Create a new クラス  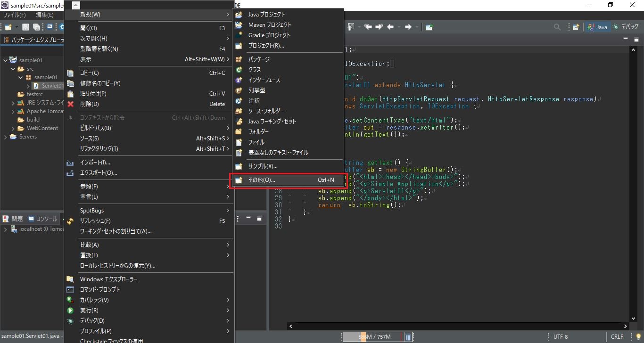(x=289, y=70)
